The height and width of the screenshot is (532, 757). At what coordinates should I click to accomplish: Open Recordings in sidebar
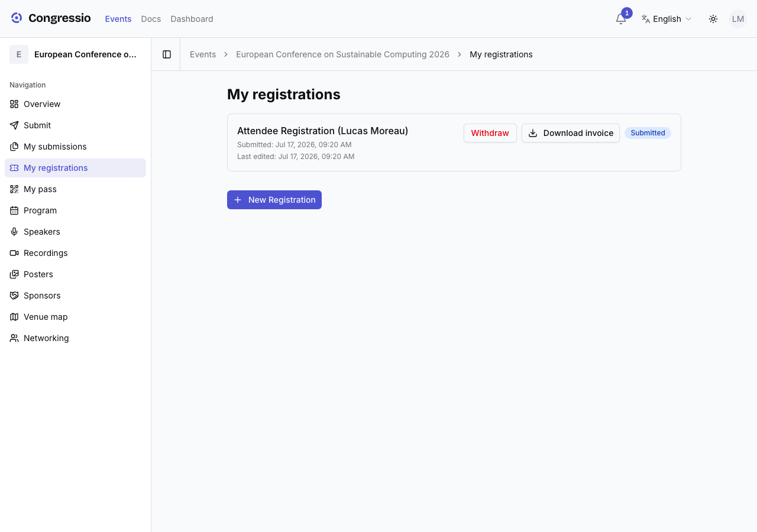tap(75, 253)
